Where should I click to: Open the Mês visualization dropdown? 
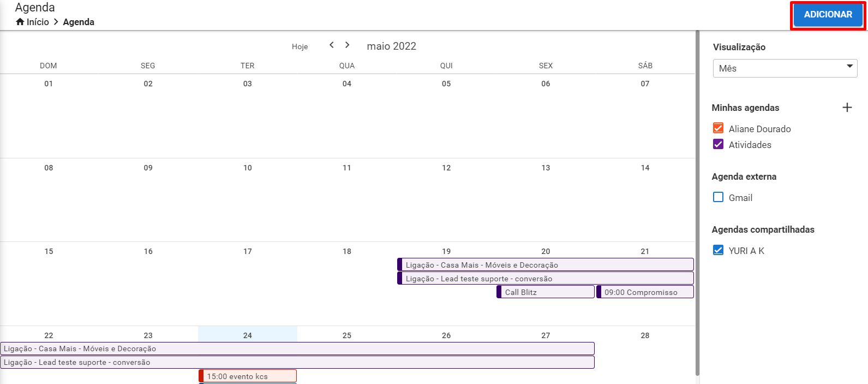click(x=785, y=68)
